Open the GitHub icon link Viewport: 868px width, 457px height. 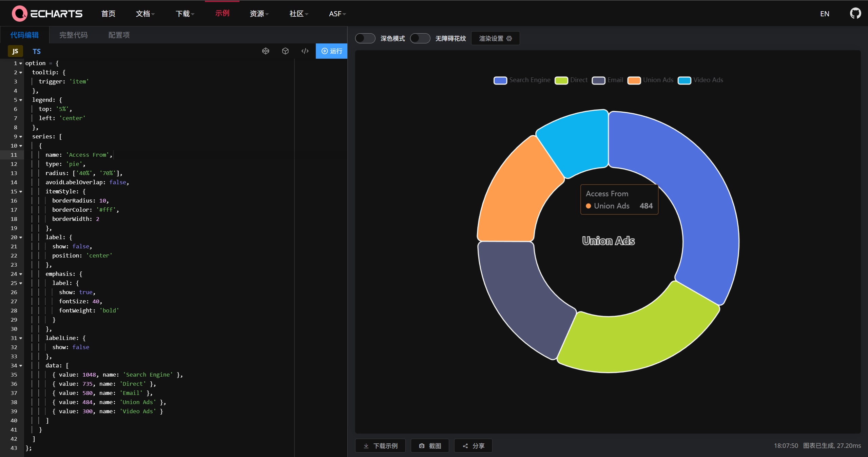(x=855, y=14)
